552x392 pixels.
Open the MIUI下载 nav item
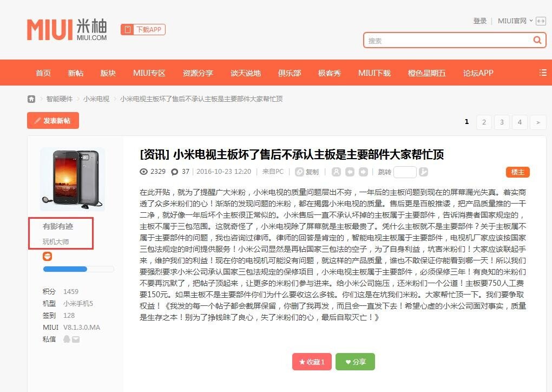(374, 73)
